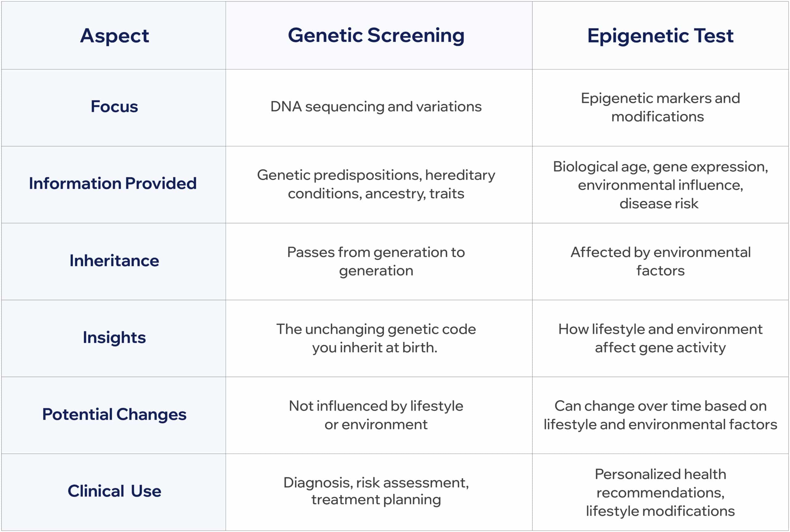Click the Personalized health recommendations cell
This screenshot has height=532, width=790.
[x=660, y=493]
